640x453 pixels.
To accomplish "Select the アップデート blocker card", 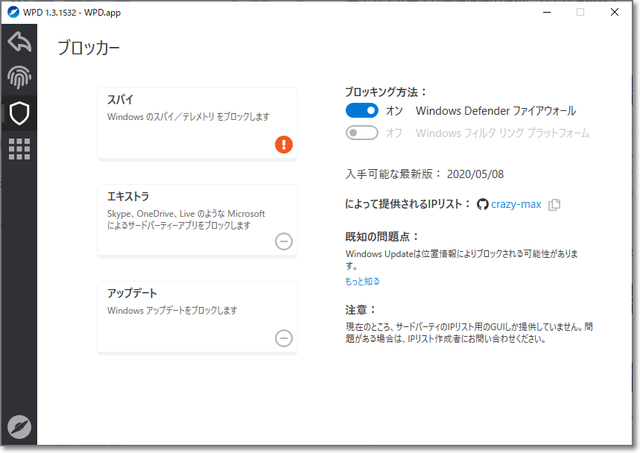I will click(197, 316).
